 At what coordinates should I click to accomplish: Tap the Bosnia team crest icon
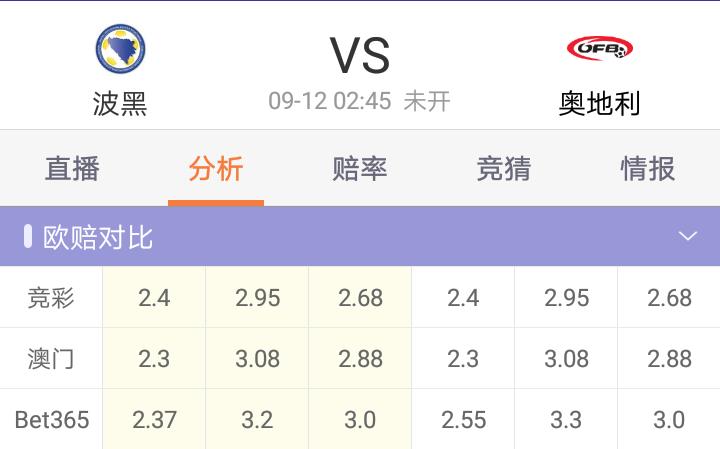coord(120,48)
